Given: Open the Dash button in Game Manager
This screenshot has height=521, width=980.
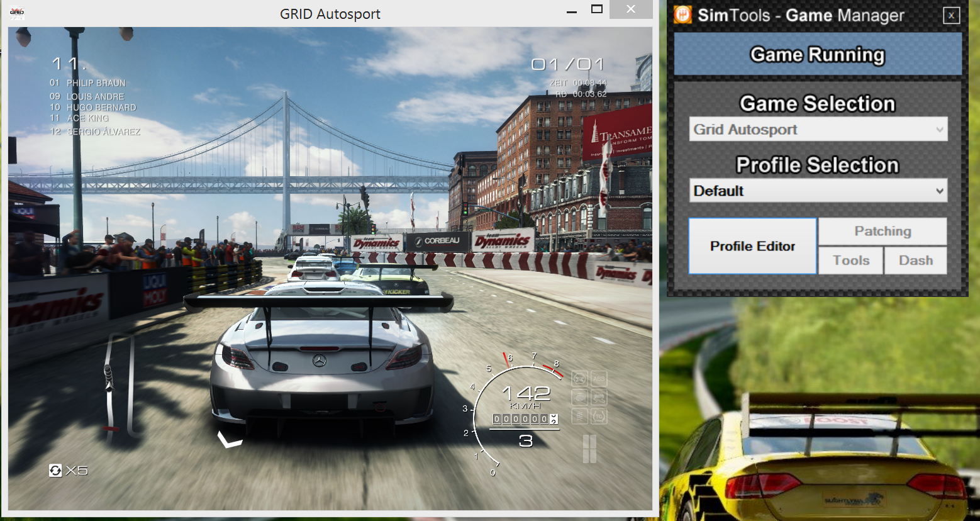Looking at the screenshot, I should (x=916, y=260).
